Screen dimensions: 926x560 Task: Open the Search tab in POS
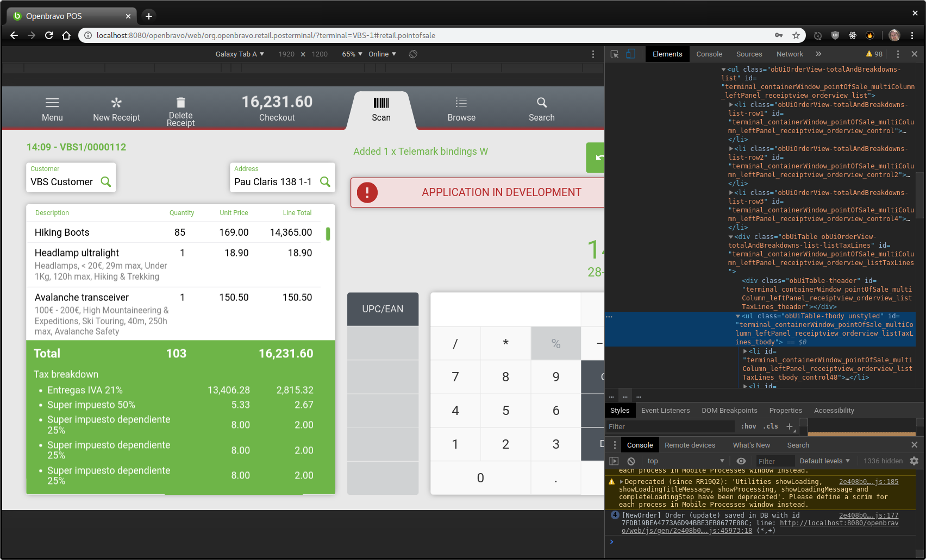coord(542,109)
